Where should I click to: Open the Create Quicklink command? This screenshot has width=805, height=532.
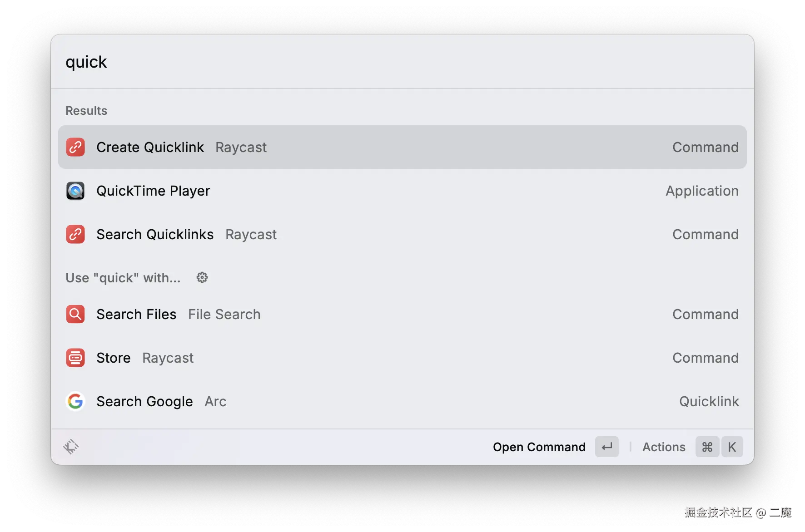[150, 147]
